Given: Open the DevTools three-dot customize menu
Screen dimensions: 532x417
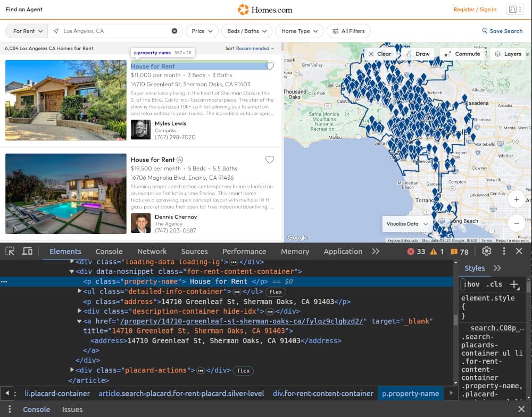Looking at the screenshot, I should point(503,252).
